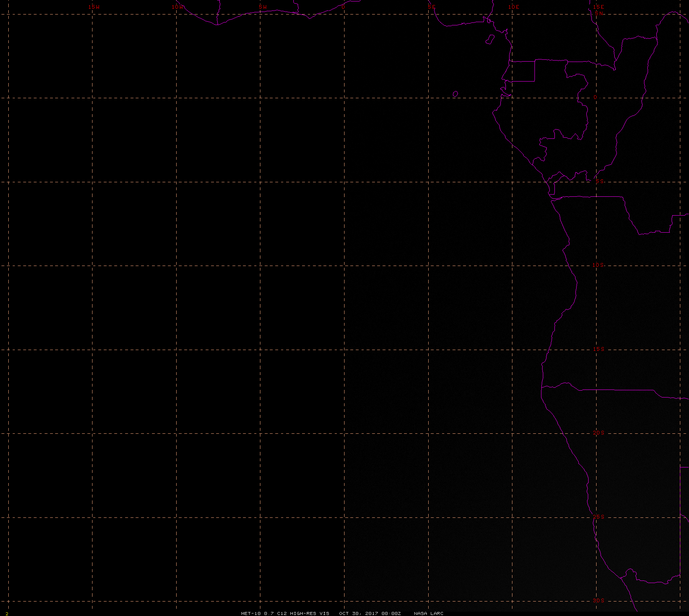
Task: Click the small number 2 frame indicator
Action: click(x=7, y=613)
